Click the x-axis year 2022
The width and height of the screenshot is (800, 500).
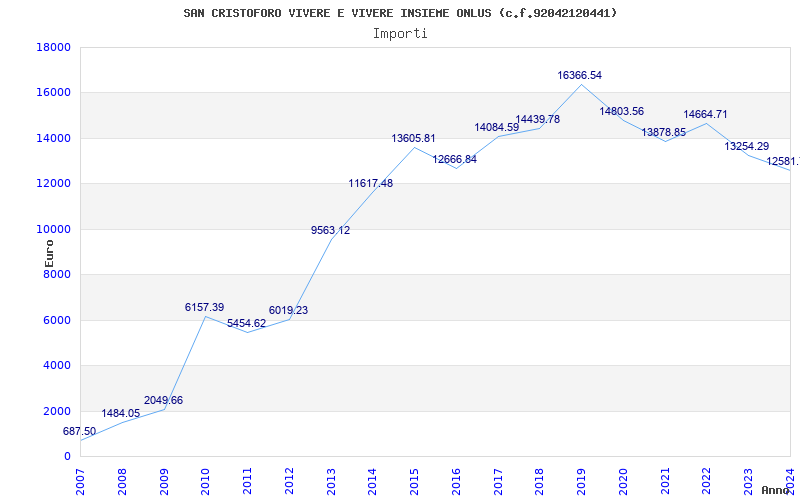click(707, 482)
